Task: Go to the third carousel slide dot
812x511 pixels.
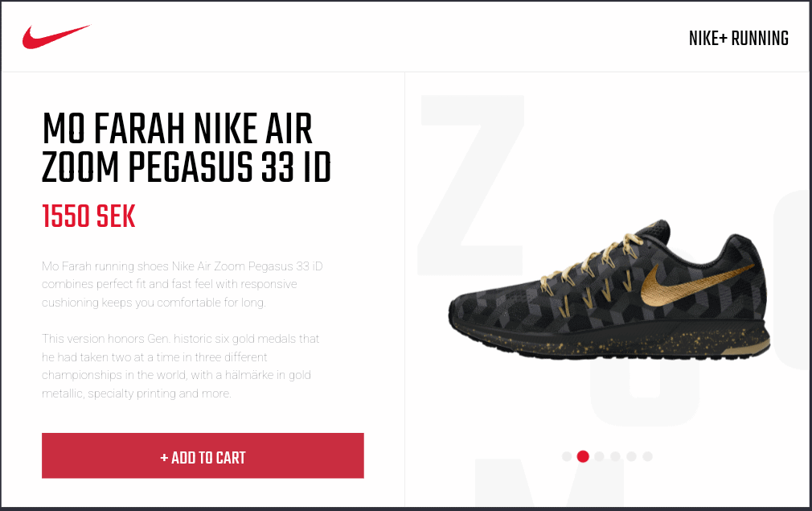Action: tap(599, 456)
